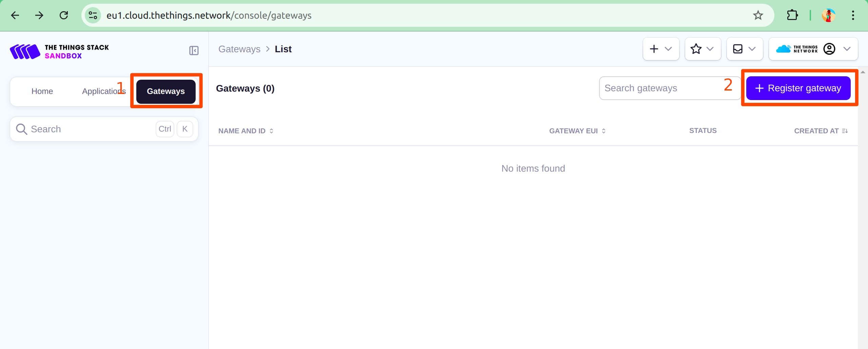Open the notifications inbox icon
This screenshot has height=349, width=868.
[x=738, y=49]
